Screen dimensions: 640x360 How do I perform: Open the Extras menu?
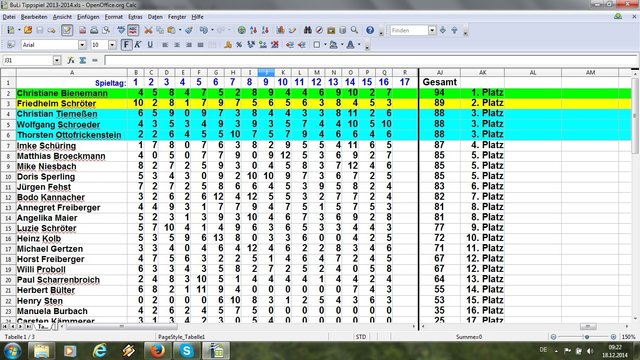135,17
